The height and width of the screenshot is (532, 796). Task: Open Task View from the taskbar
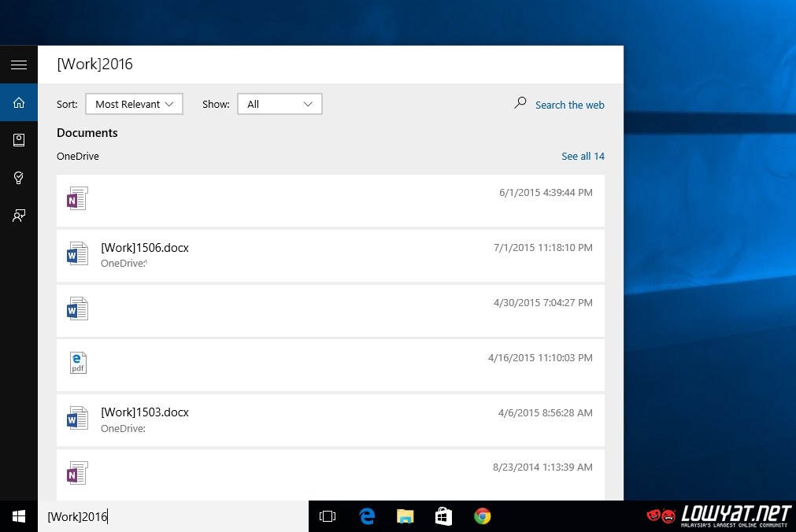click(328, 516)
